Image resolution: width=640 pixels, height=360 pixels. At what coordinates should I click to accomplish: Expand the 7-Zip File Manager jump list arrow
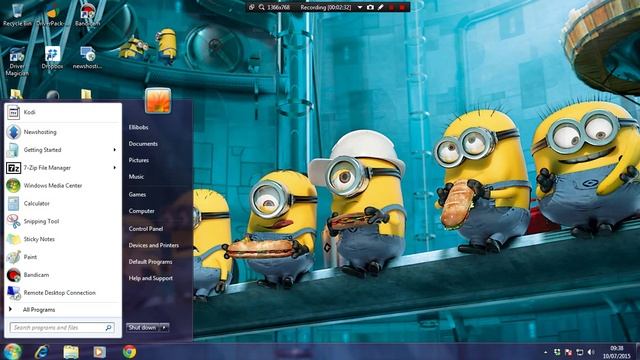click(115, 168)
